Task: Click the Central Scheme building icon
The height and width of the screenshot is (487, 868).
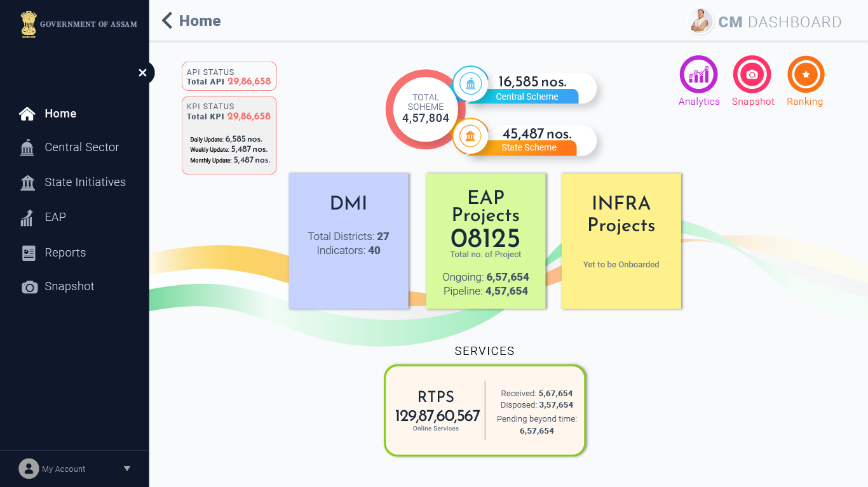Action: coord(470,84)
